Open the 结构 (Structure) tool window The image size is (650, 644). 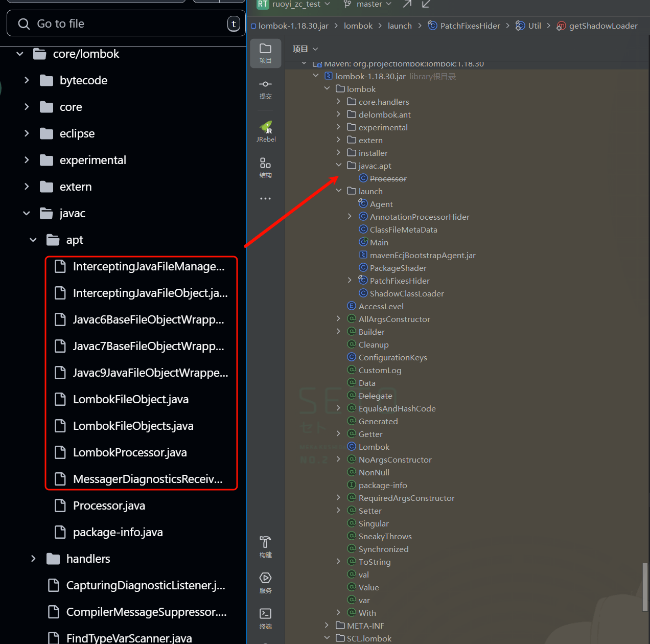pyautogui.click(x=266, y=168)
